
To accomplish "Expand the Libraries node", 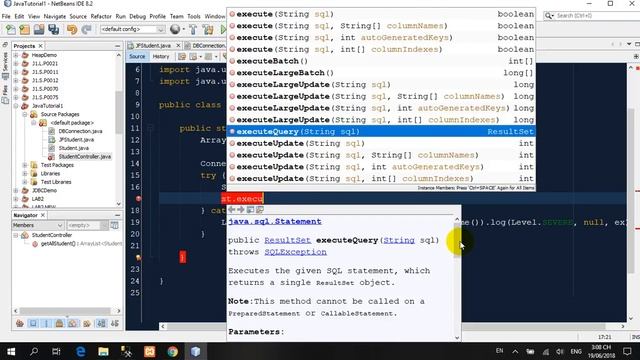I will pos(25,174).
